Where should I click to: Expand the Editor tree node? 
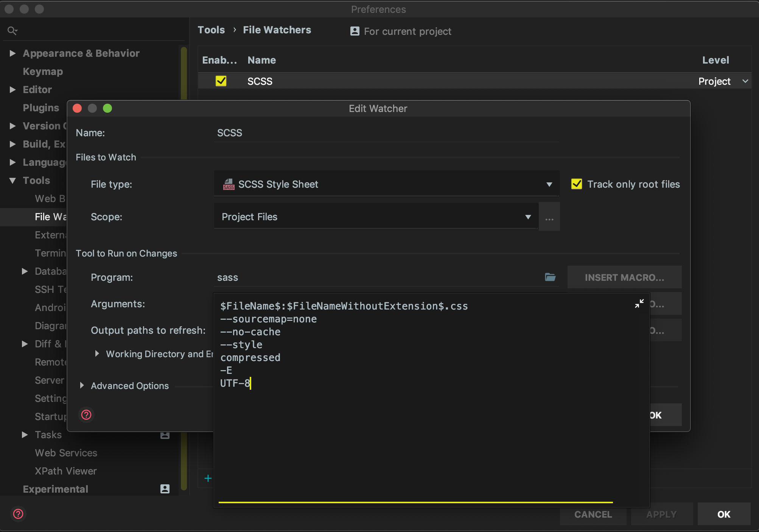coord(12,90)
